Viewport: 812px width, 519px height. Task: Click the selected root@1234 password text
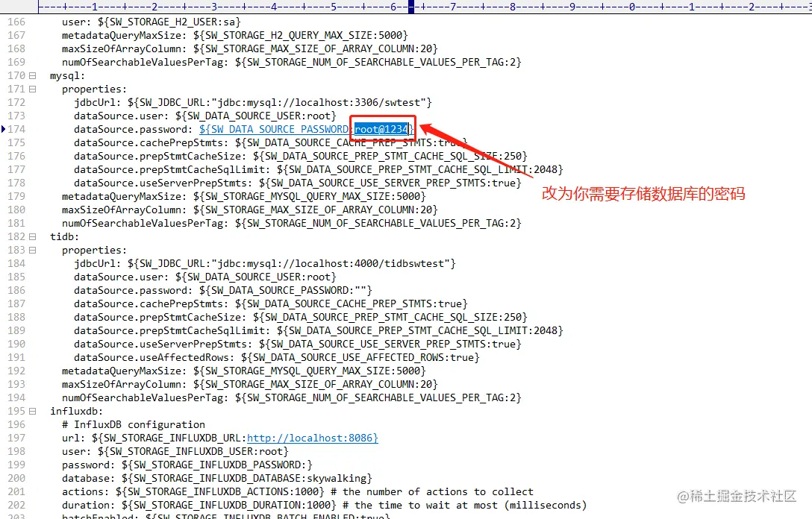coord(381,129)
